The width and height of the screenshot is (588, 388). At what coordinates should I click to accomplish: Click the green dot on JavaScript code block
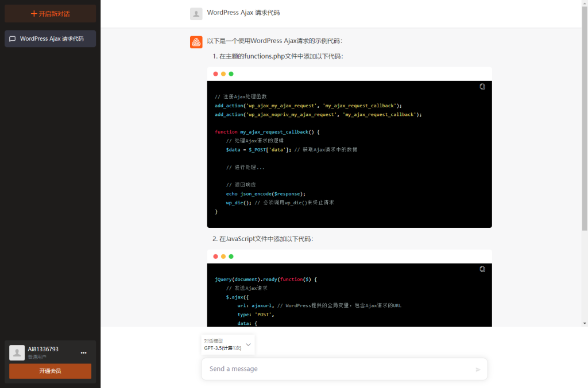231,257
